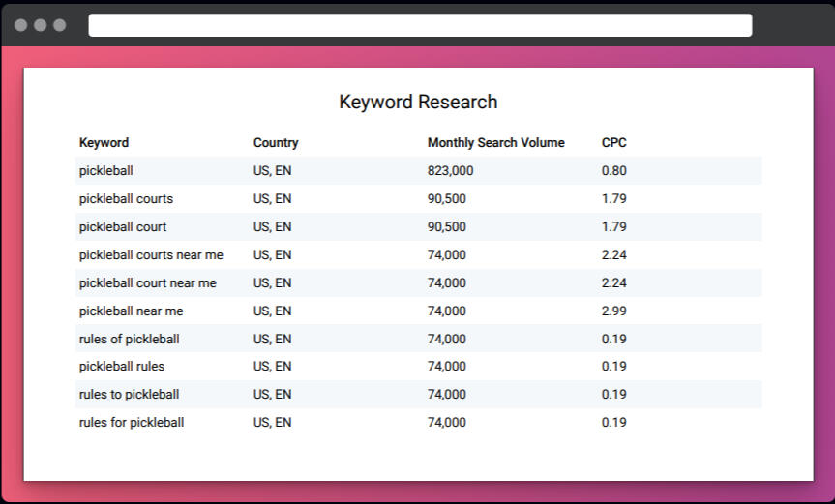
Task: Open the "pickleball courts near me" keyword
Action: [151, 255]
